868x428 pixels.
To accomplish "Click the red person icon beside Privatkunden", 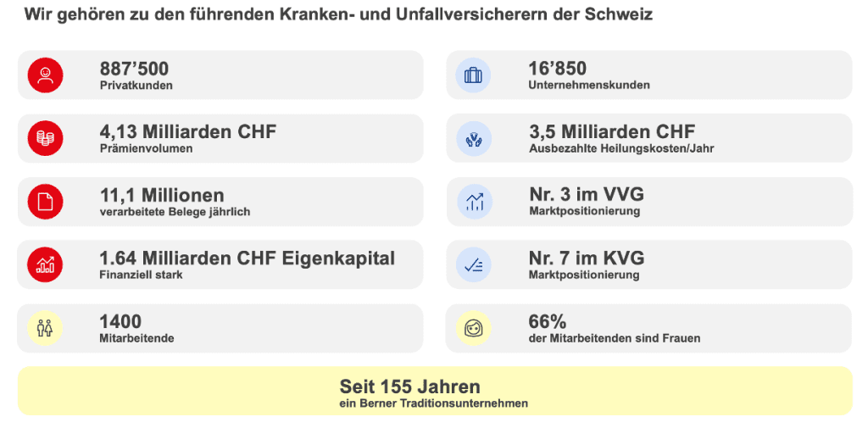I will 45,75.
